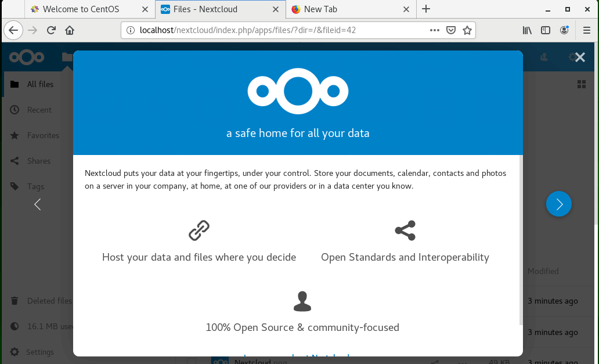Focus the localhost address bar
Image resolution: width=599 pixels, height=364 pixels.
pyautogui.click(x=279, y=30)
